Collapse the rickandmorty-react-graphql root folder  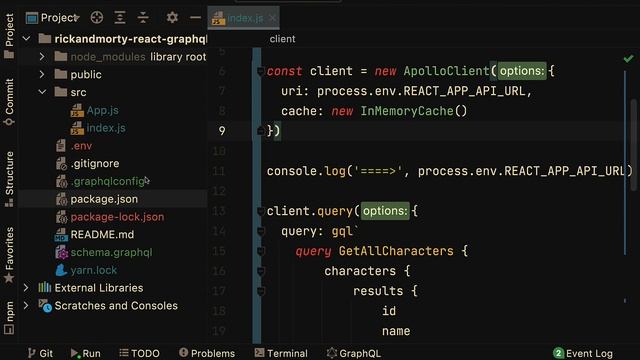click(27, 39)
